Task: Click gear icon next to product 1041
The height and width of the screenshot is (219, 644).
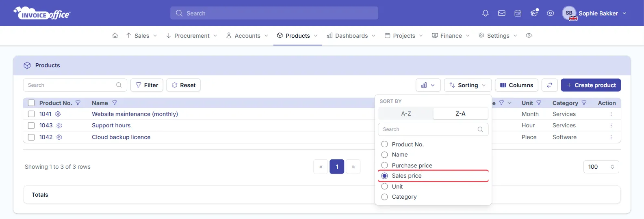Action: coord(58,114)
